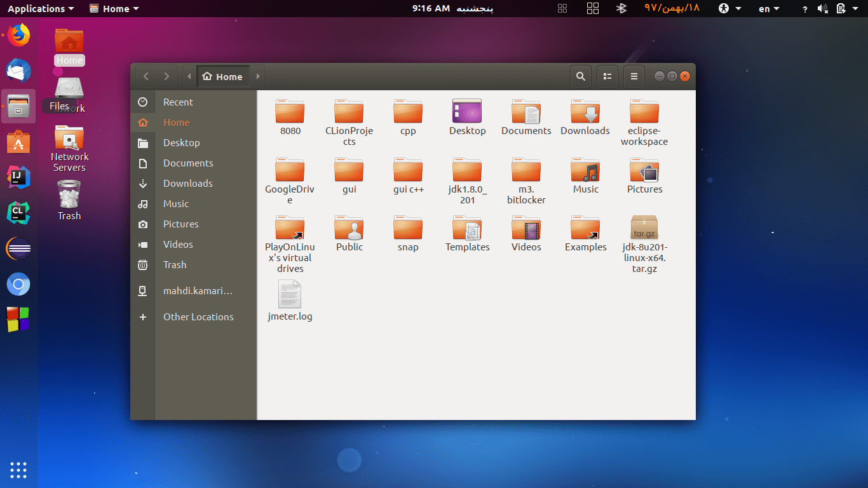Open the Applications menu
Image resolution: width=868 pixels, height=488 pixels.
tap(40, 8)
